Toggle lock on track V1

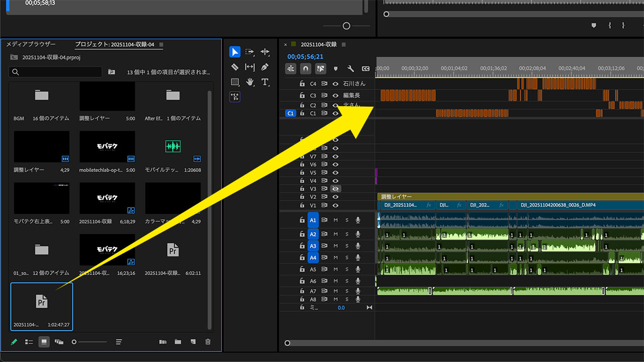pyautogui.click(x=302, y=205)
